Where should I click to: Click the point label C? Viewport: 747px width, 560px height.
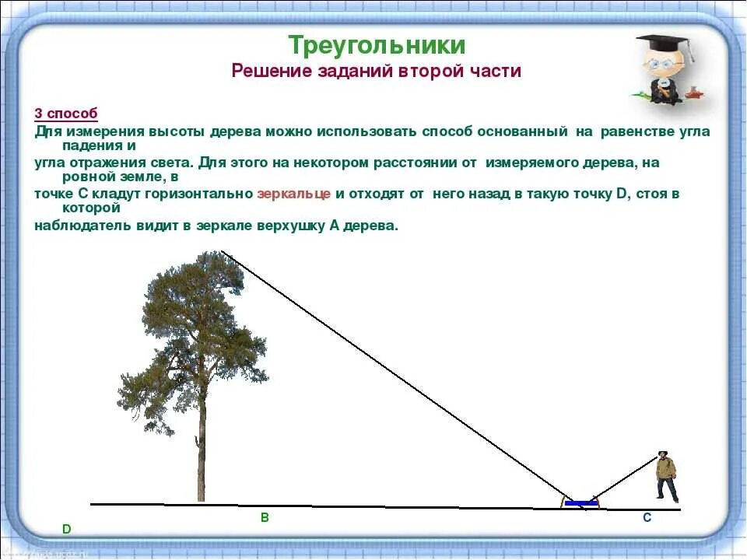pyautogui.click(x=647, y=518)
